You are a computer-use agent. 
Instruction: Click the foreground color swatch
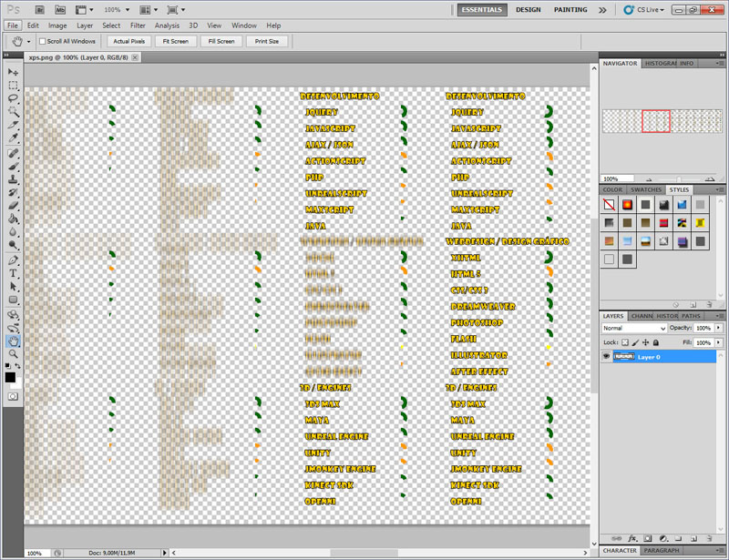tap(10, 376)
